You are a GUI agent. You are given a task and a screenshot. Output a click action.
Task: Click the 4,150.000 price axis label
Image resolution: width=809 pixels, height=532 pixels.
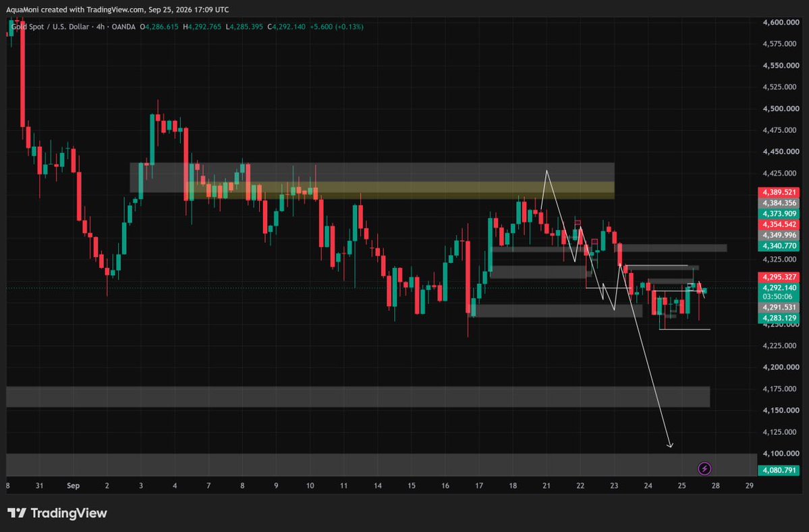tap(781, 411)
